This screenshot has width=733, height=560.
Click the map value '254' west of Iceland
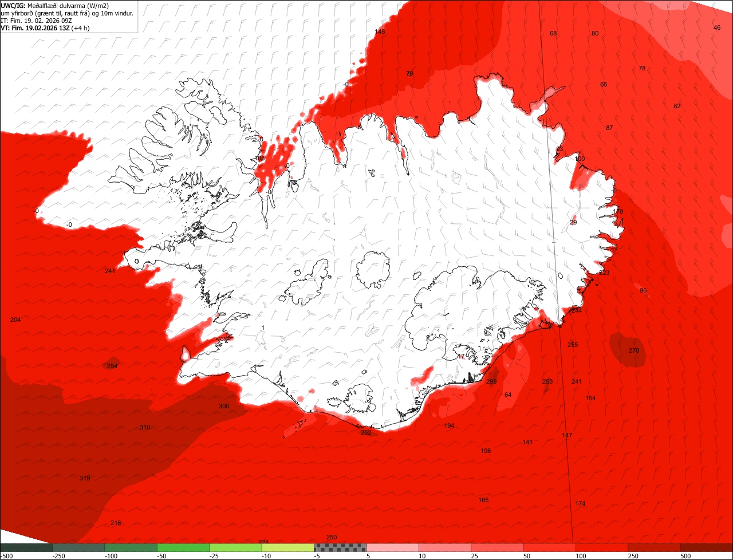point(112,366)
